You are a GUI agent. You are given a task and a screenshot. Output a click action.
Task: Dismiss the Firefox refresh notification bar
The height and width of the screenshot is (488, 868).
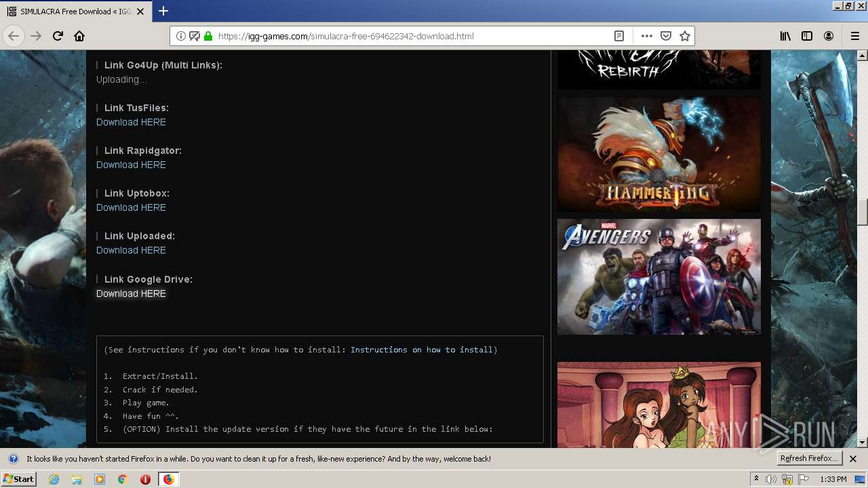pos(853,459)
